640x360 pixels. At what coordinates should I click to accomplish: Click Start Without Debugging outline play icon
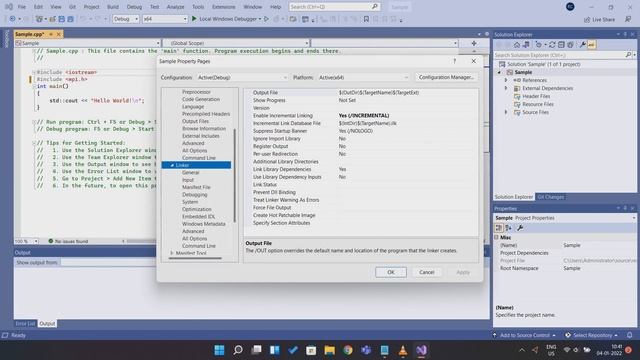click(x=266, y=19)
